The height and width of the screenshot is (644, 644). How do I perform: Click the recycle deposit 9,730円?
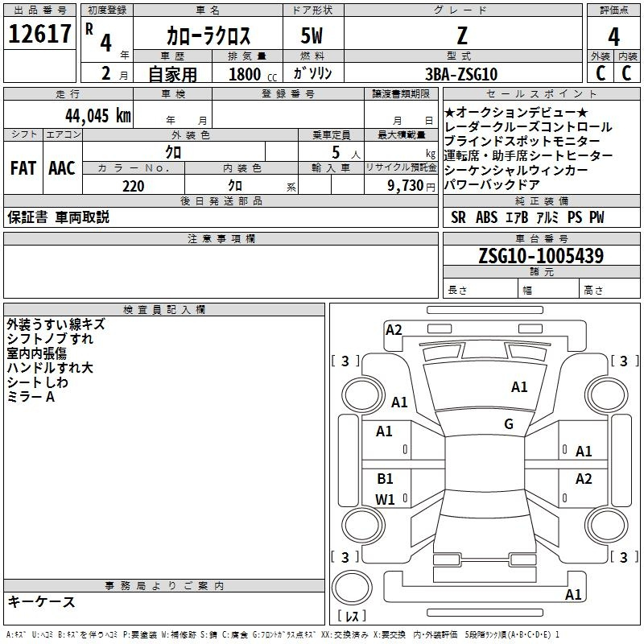point(411,186)
